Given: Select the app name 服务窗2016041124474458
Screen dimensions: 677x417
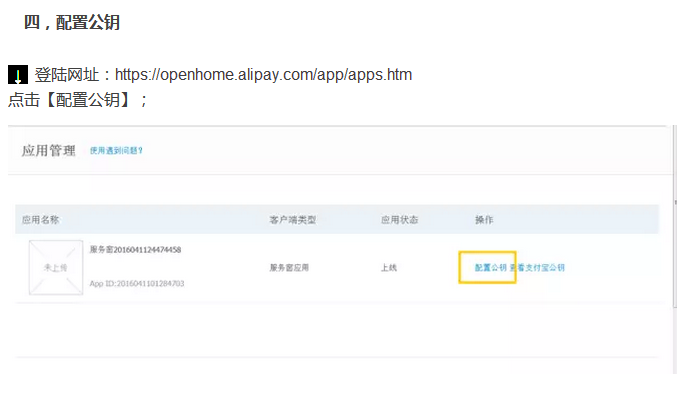Looking at the screenshot, I should pyautogui.click(x=135, y=250).
